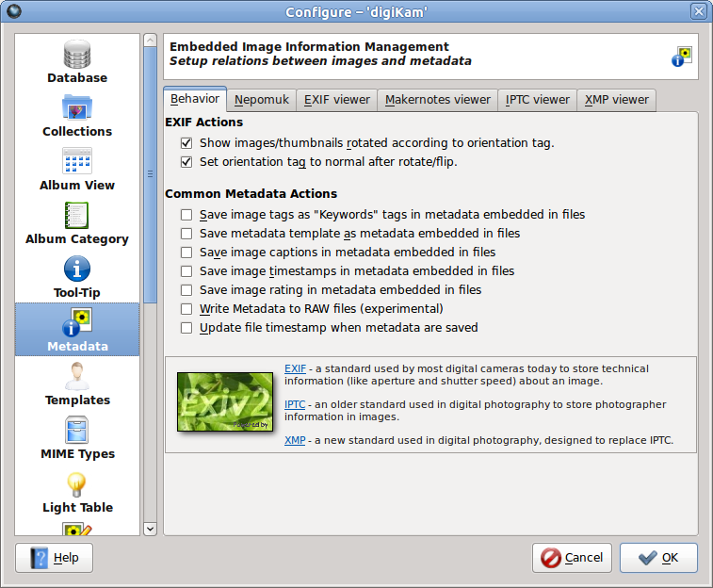Click the Exiv2 logo image
The width and height of the screenshot is (713, 588).
point(225,401)
